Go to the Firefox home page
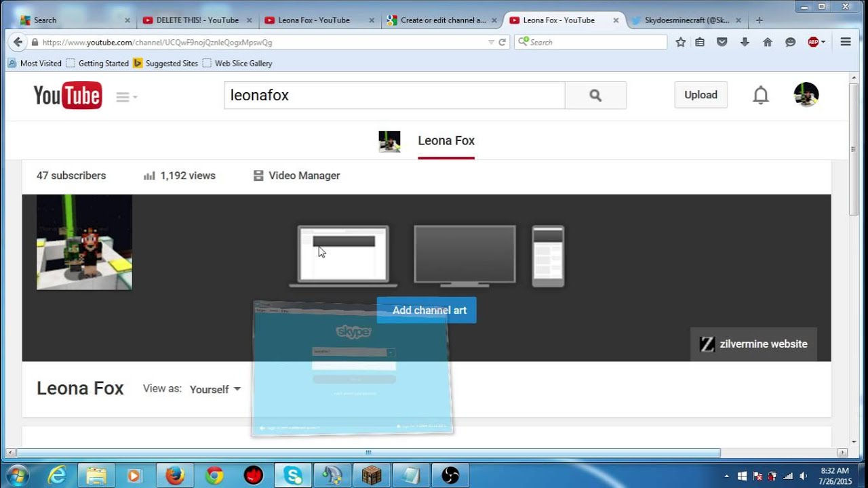 click(768, 42)
